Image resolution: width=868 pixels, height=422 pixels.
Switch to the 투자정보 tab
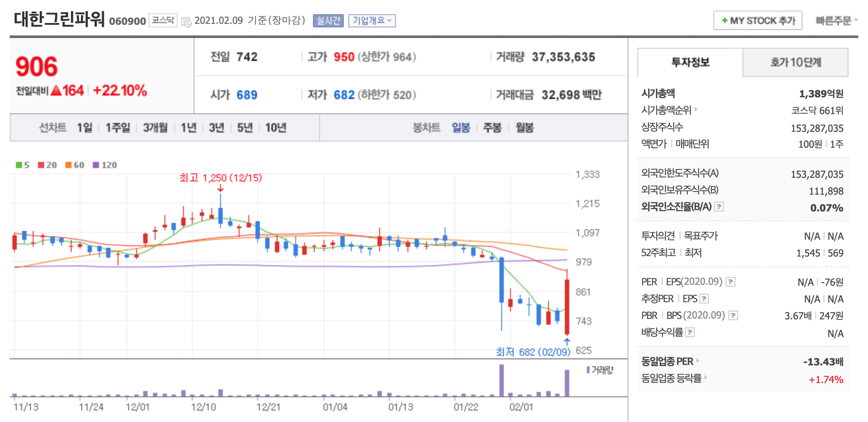click(690, 62)
